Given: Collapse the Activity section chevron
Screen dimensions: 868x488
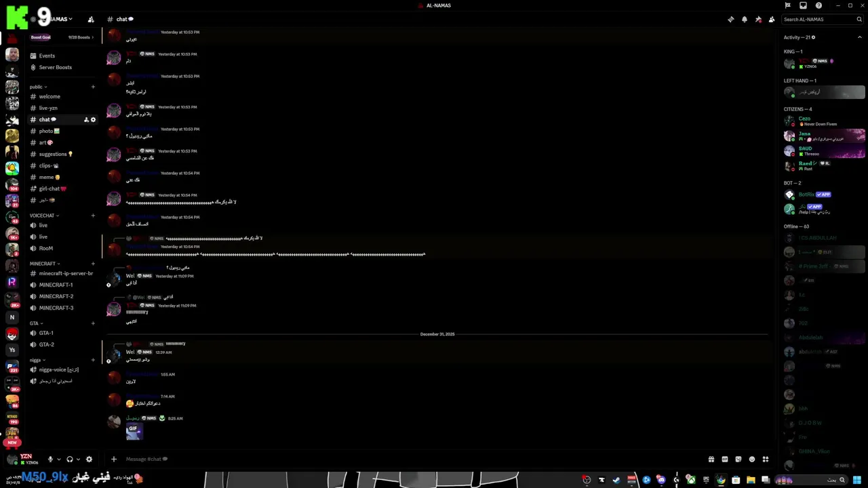Looking at the screenshot, I should tap(860, 37).
